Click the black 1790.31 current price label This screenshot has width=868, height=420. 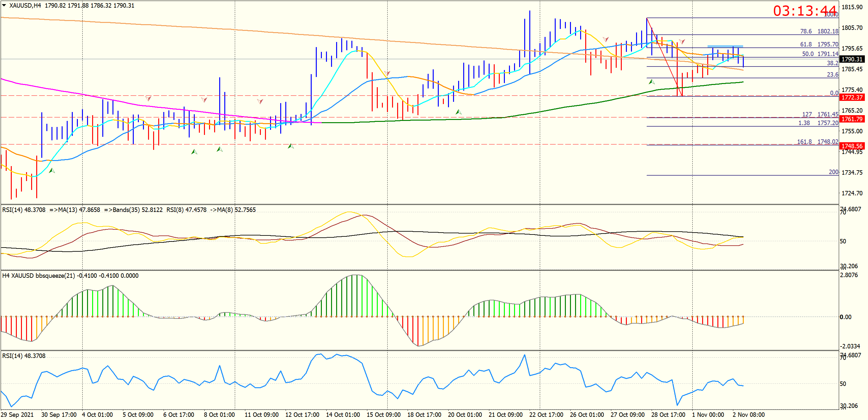[852, 59]
